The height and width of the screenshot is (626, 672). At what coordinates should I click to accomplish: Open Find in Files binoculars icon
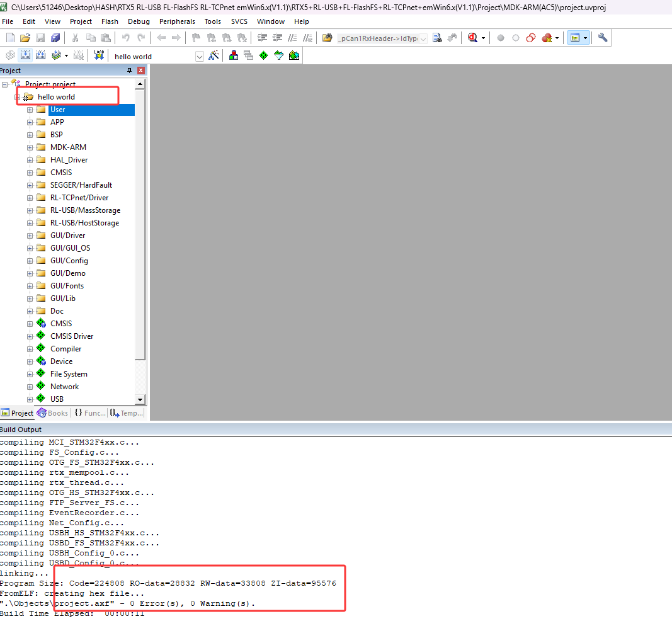(x=327, y=38)
